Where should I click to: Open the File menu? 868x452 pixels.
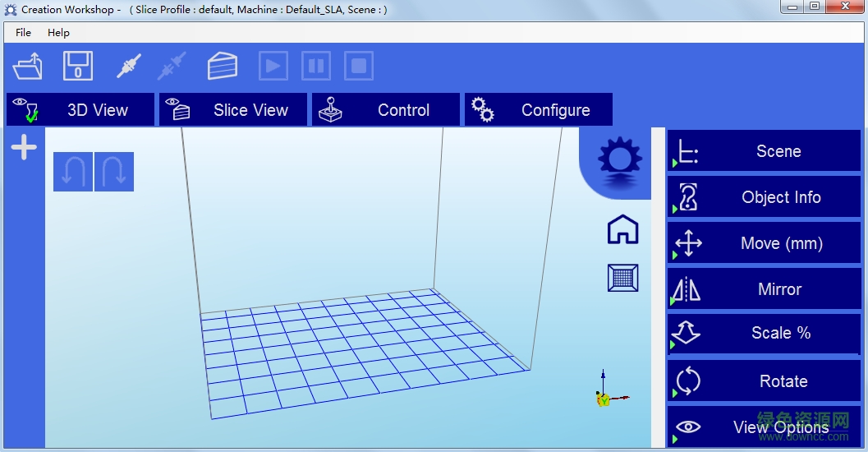23,33
